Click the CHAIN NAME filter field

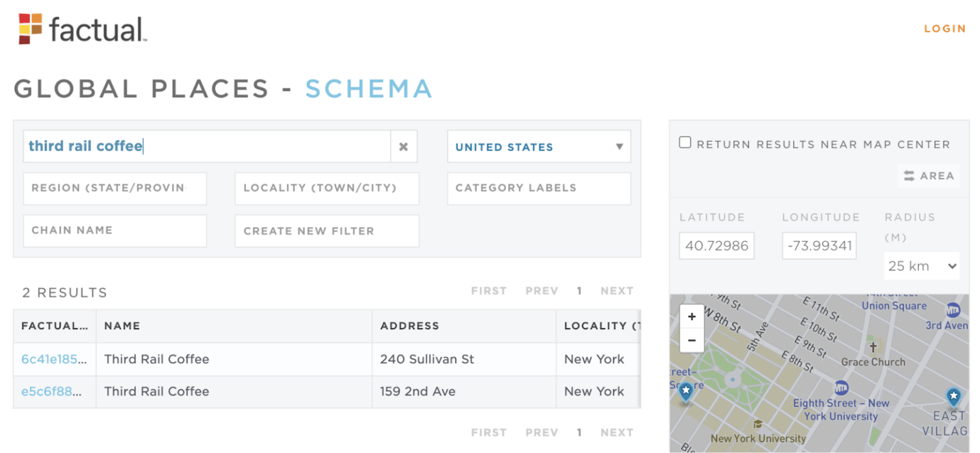click(x=115, y=230)
